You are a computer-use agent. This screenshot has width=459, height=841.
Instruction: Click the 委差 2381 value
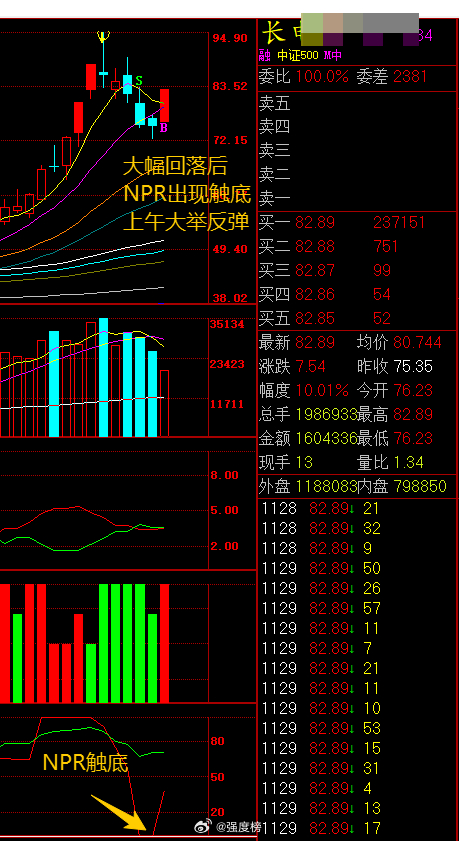[x=410, y=77]
